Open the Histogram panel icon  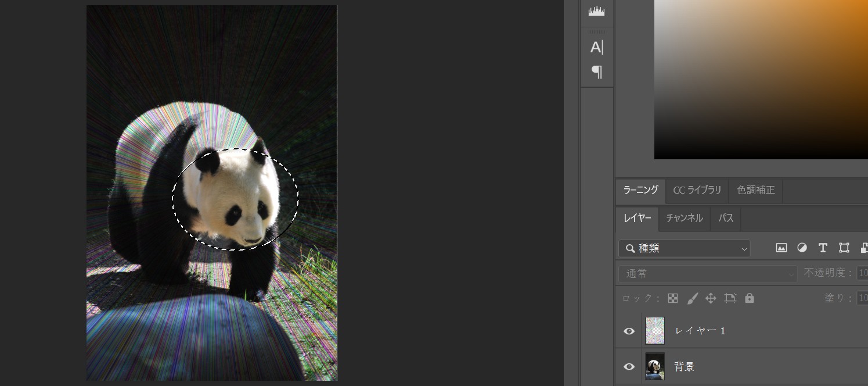tap(597, 11)
